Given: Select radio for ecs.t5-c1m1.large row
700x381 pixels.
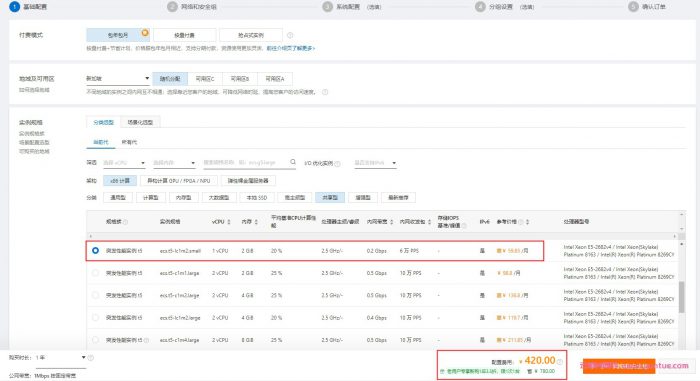Looking at the screenshot, I should pyautogui.click(x=95, y=273).
